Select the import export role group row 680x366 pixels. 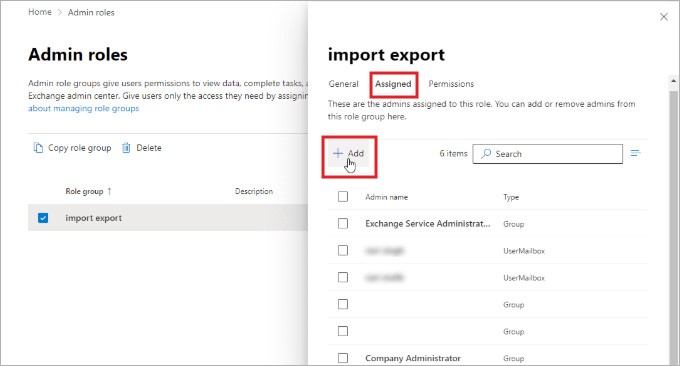[168, 218]
